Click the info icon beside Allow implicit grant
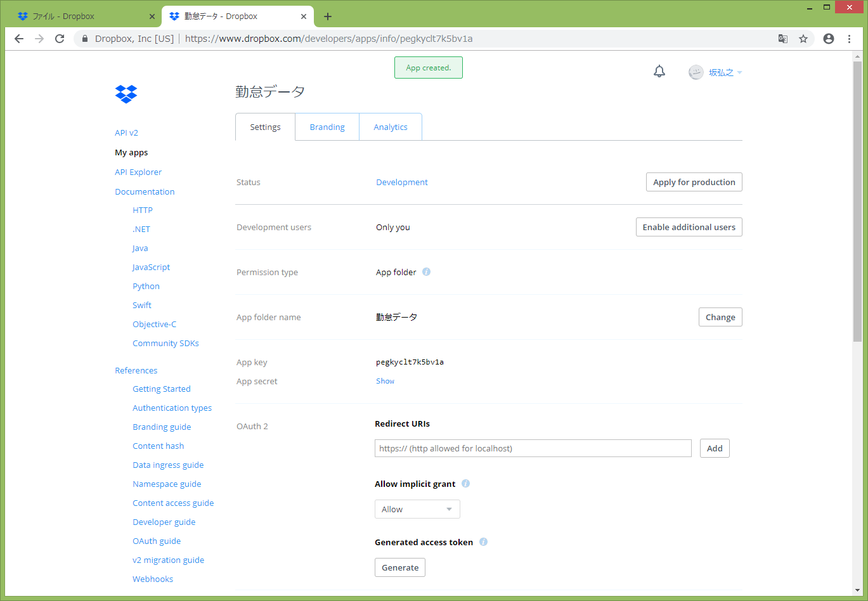Viewport: 868px width, 601px height. (x=465, y=484)
